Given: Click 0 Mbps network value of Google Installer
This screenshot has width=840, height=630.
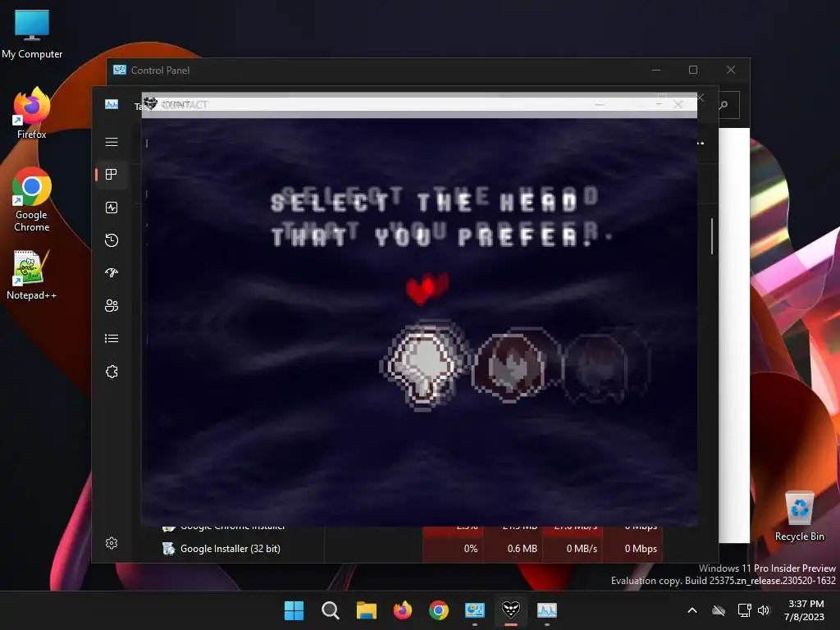Looking at the screenshot, I should tap(641, 549).
